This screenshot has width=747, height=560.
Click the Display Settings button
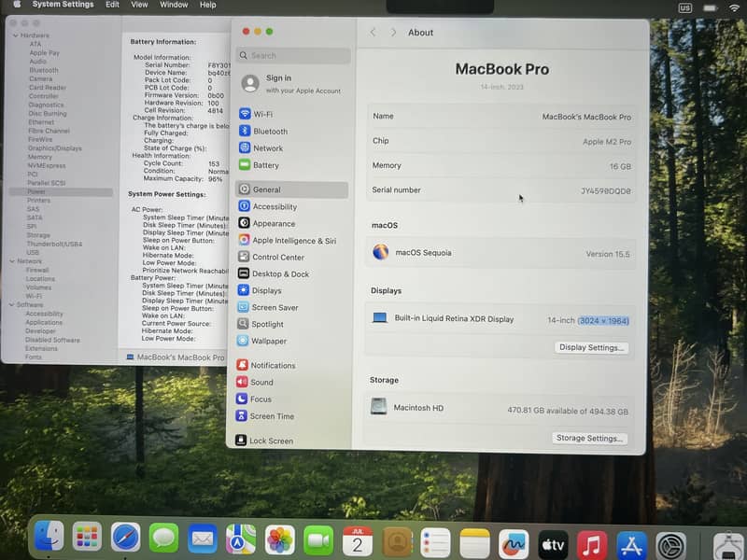tap(591, 347)
